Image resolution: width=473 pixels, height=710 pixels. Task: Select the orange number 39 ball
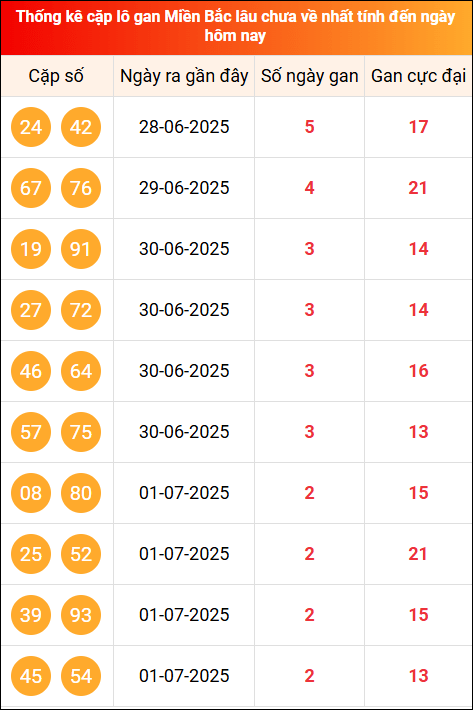[x=31, y=615]
